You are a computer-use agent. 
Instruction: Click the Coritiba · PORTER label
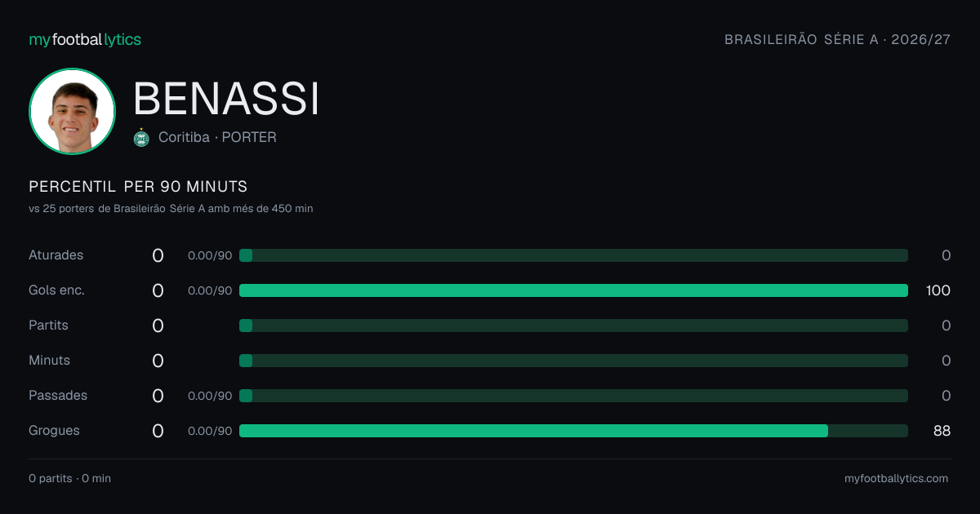[x=217, y=137]
